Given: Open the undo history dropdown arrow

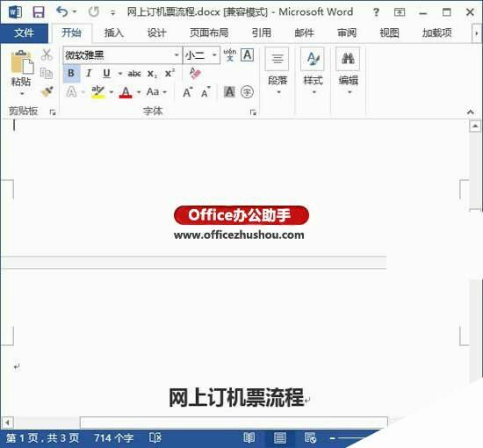Looking at the screenshot, I should [75, 12].
